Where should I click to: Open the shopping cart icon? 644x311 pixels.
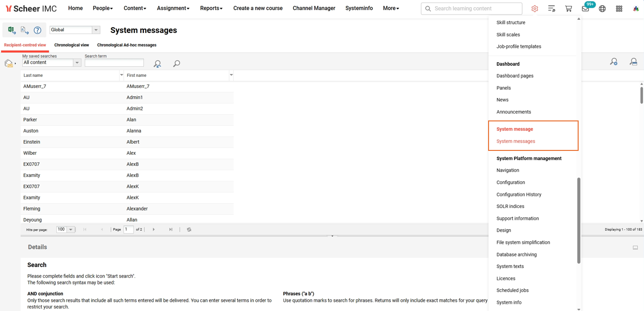click(568, 9)
